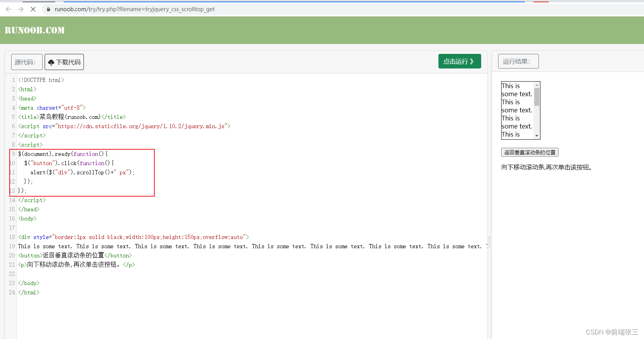Click the div style border code line
Viewport: 644px width, 339px height.
click(134, 237)
